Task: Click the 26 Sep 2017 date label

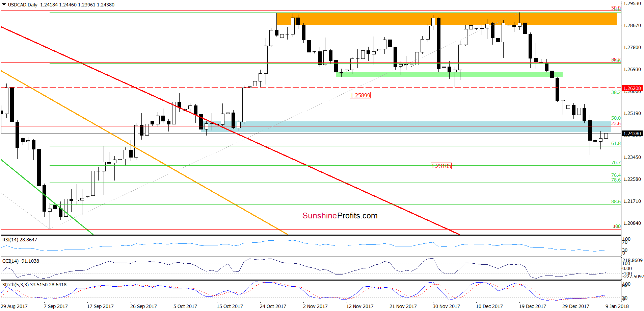Action: [143, 306]
